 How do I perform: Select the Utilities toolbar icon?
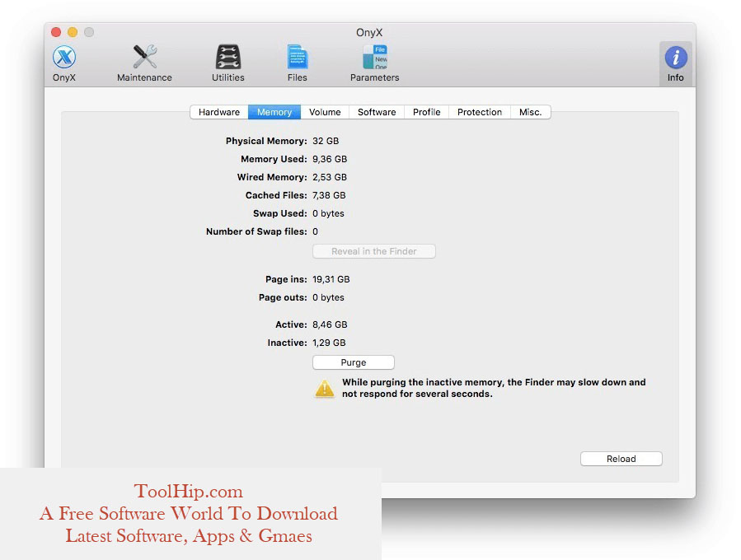(x=228, y=63)
